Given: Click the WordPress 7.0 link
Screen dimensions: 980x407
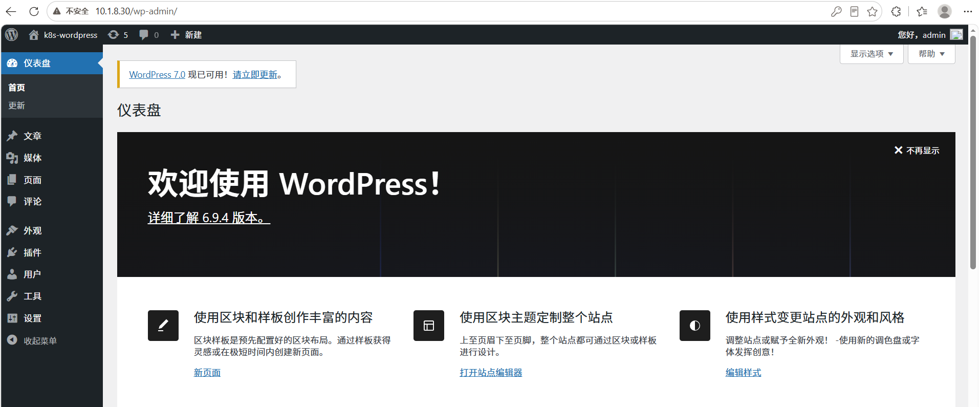Looking at the screenshot, I should point(157,75).
